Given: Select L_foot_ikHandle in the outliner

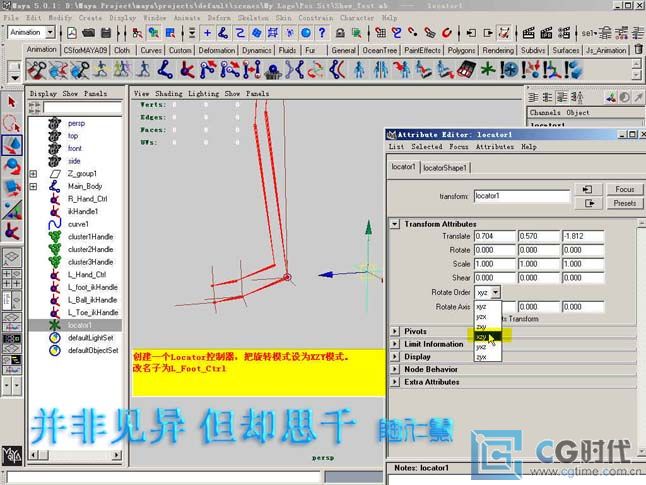Looking at the screenshot, I should click(92, 287).
